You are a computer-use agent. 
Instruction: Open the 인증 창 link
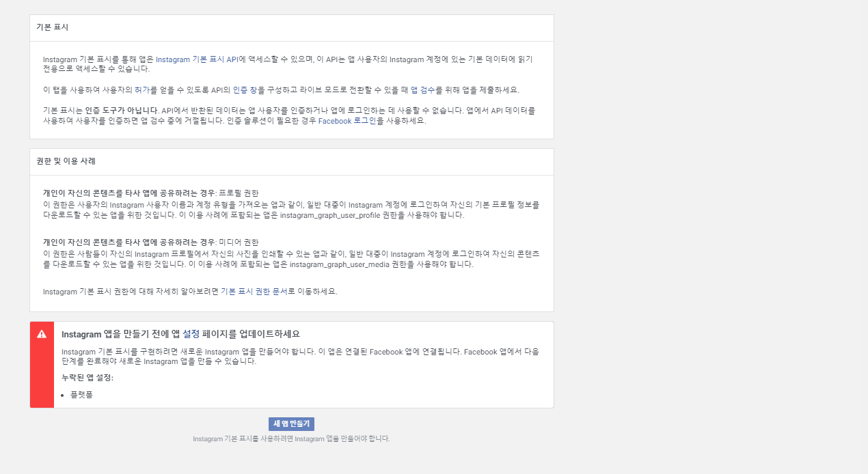click(x=245, y=90)
